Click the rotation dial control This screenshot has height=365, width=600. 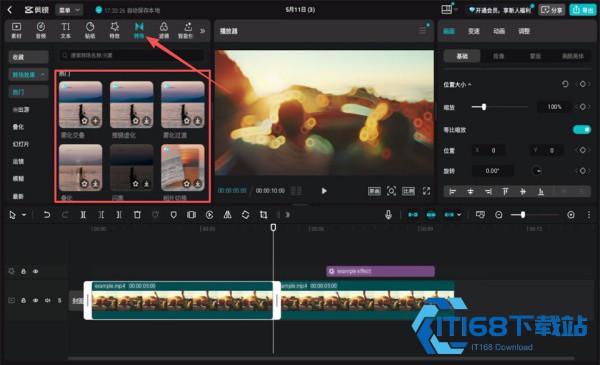[x=536, y=171]
